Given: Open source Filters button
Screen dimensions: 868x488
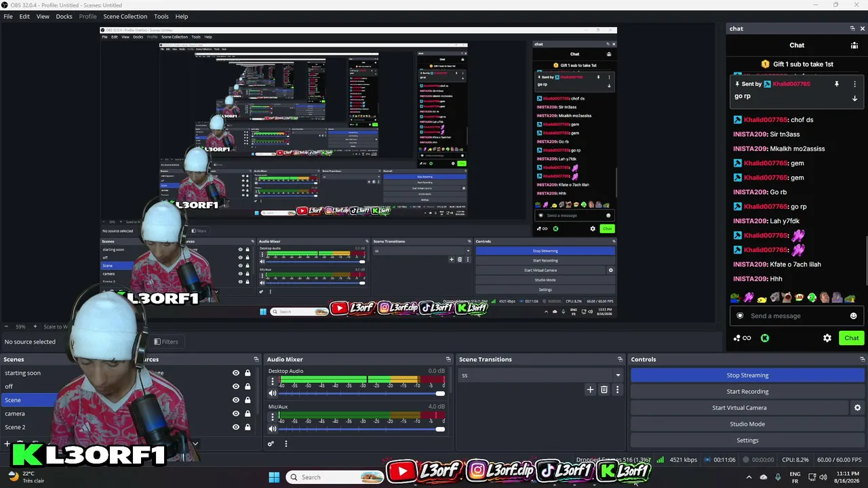Looking at the screenshot, I should pyautogui.click(x=166, y=342).
